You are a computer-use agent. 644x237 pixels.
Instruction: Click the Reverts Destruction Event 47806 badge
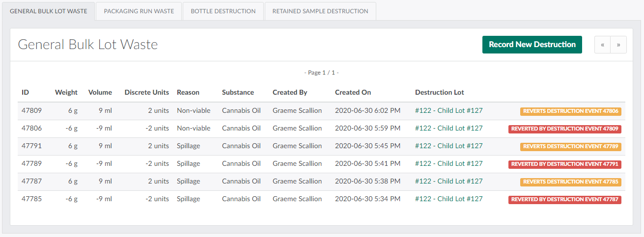[570, 111]
